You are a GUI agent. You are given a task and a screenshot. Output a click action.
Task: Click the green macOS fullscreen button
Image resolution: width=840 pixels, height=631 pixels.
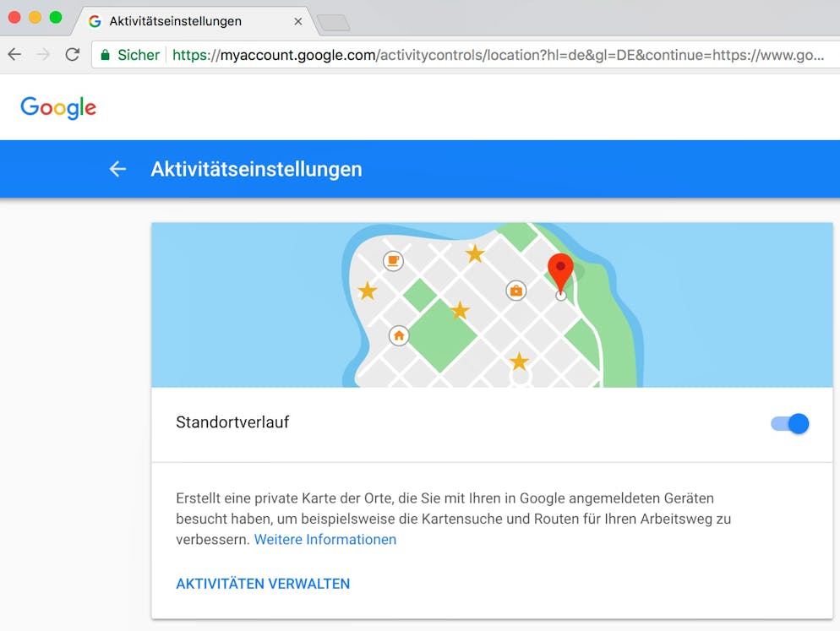coord(56,18)
